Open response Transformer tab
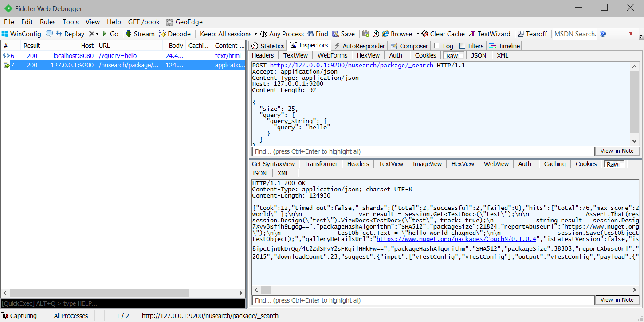644x322 pixels. [321, 164]
